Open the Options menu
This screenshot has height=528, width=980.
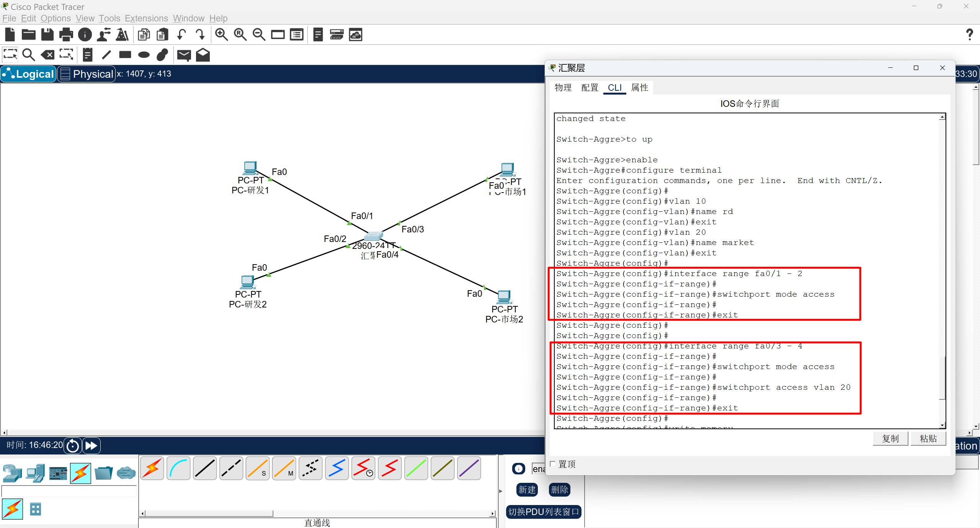[56, 18]
